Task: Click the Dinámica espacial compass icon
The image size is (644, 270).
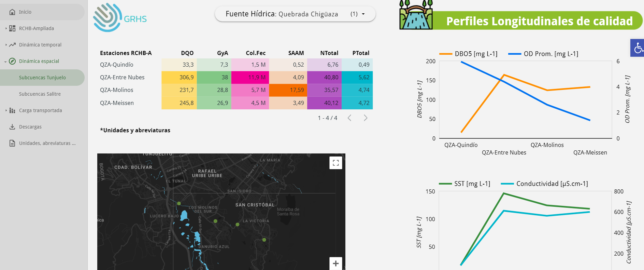Action: coord(12,61)
